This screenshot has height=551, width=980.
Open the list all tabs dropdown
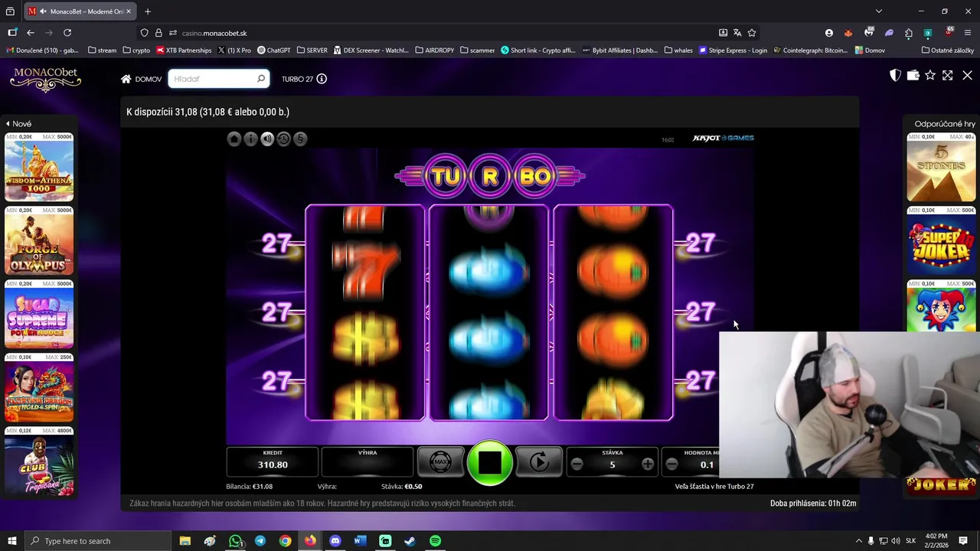tap(879, 11)
